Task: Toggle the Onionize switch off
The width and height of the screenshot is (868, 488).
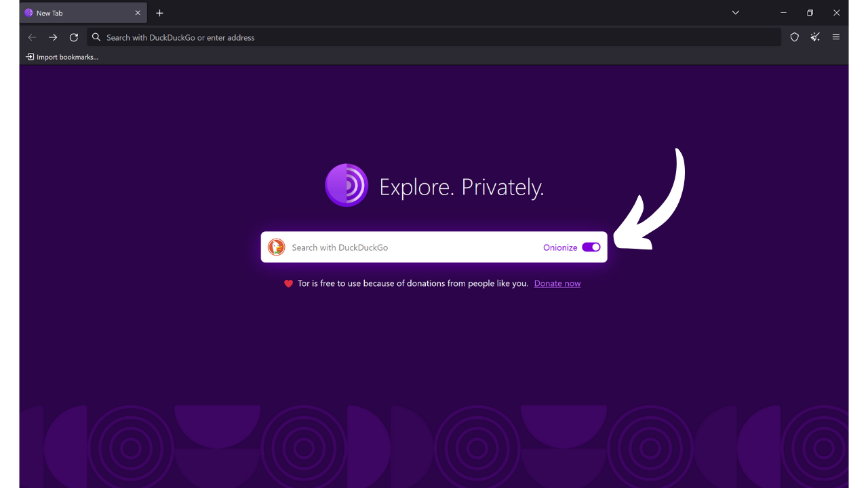Action: [x=591, y=247]
